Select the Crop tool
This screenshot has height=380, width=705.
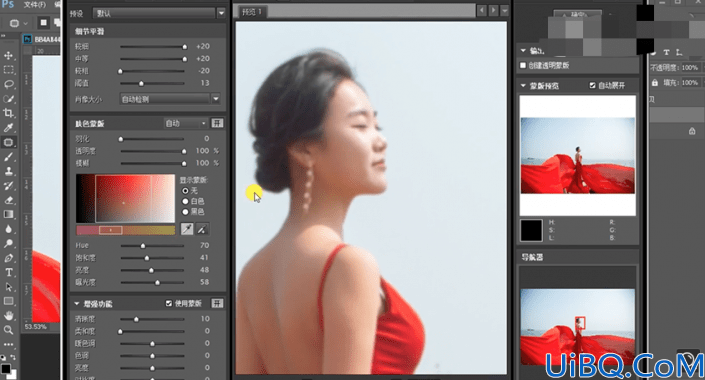tap(8, 113)
